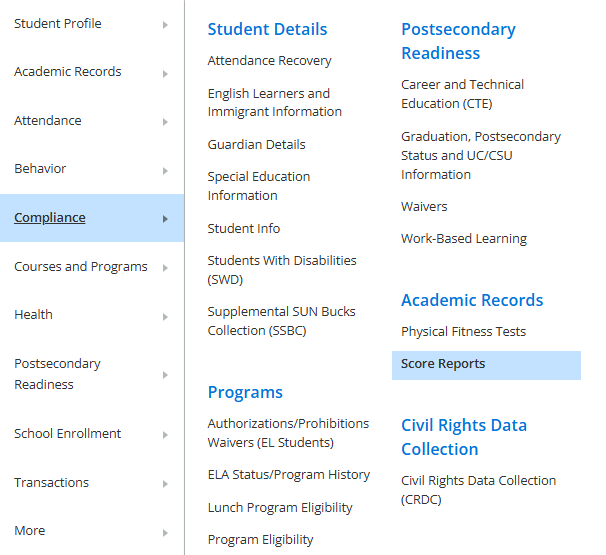606x555 pixels.
Task: Click the arrow next to Compliance
Action: [165, 219]
